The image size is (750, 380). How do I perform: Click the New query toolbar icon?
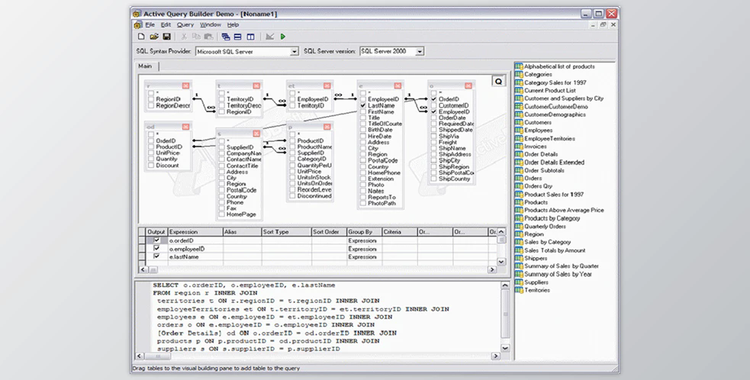coord(141,36)
